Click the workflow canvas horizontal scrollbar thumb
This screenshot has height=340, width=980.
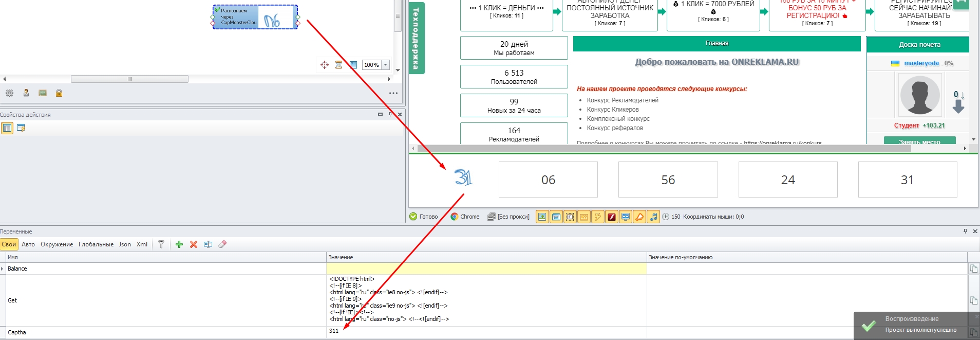click(129, 79)
